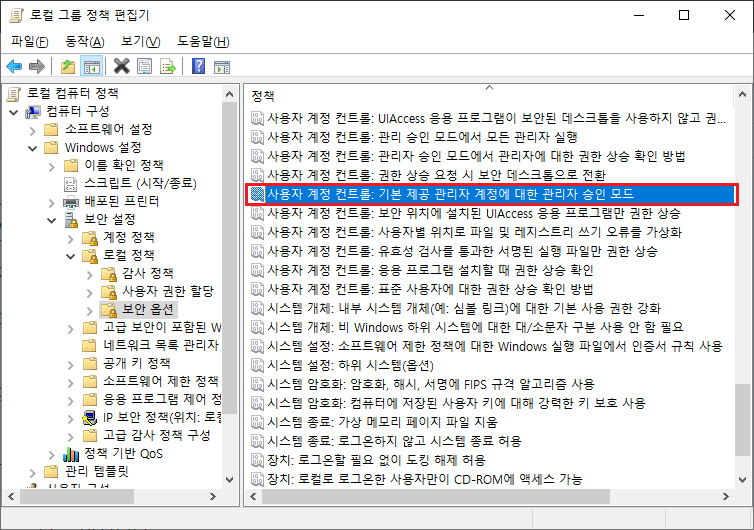Viewport: 754px width, 530px height.
Task: Click tree pane scroll down arrow
Action: click(229, 480)
